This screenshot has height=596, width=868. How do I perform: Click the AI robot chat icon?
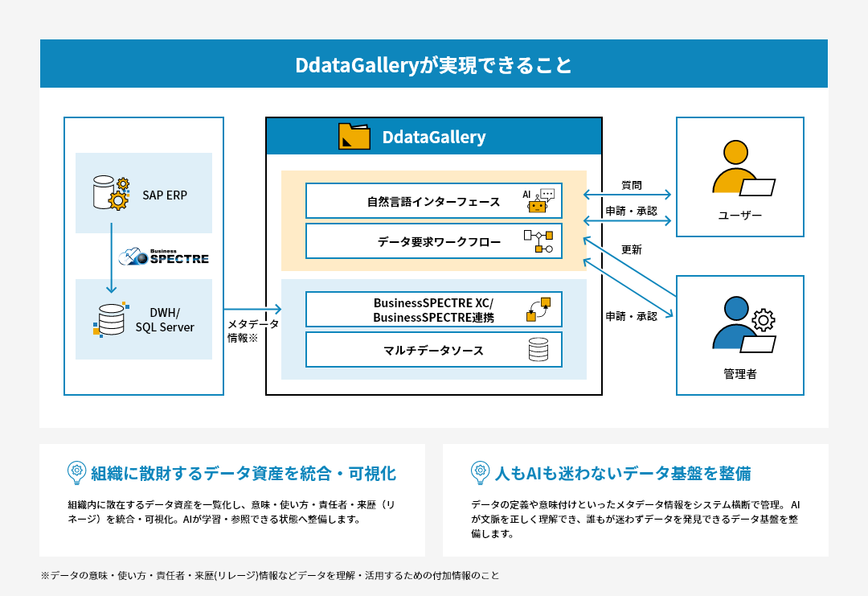point(538,200)
